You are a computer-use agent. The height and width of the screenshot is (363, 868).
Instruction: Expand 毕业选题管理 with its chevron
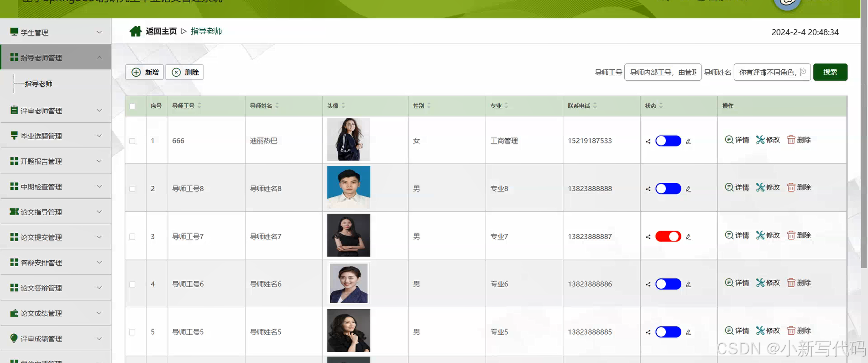click(x=99, y=136)
